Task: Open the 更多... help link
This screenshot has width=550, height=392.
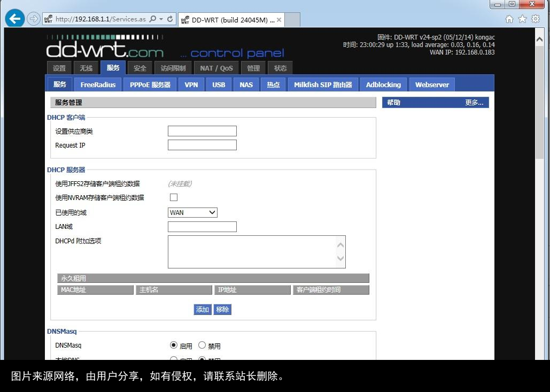Action: [474, 102]
